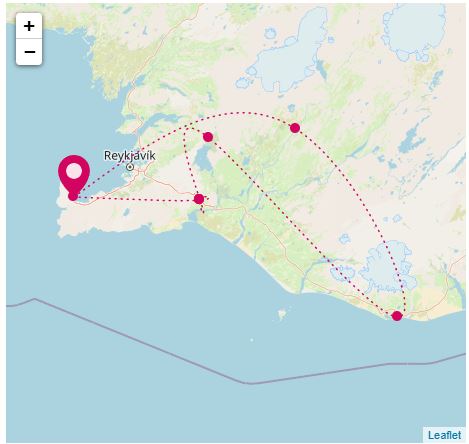Select the northernmost circle marker on the route
Screen dimensions: 469x444
click(295, 128)
